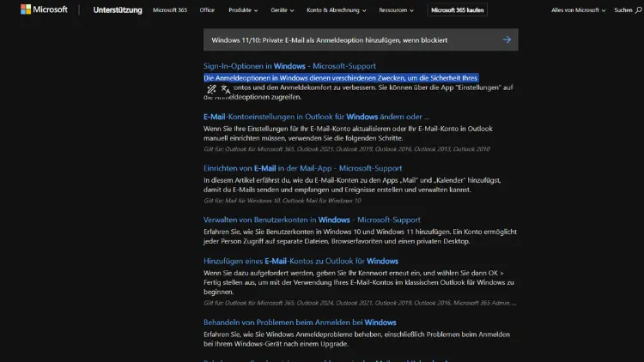Expand the Geräte dropdown
This screenshot has width=644, height=362.
[x=283, y=9]
